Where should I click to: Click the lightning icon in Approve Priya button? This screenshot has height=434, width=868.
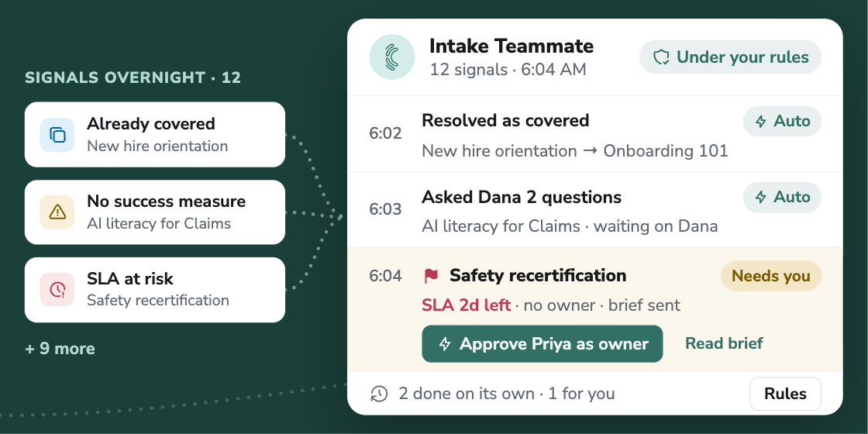click(445, 344)
